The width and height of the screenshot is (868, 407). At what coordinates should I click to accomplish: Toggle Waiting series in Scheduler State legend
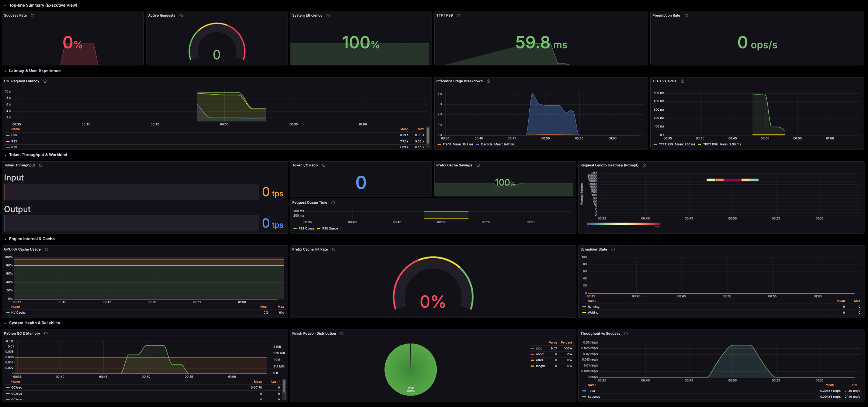coord(593,313)
